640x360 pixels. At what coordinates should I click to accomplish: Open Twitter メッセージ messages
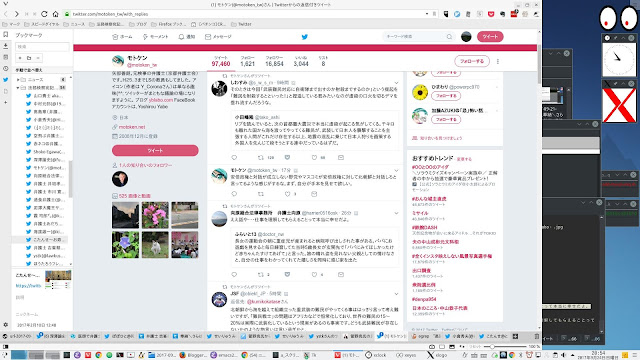218,37
